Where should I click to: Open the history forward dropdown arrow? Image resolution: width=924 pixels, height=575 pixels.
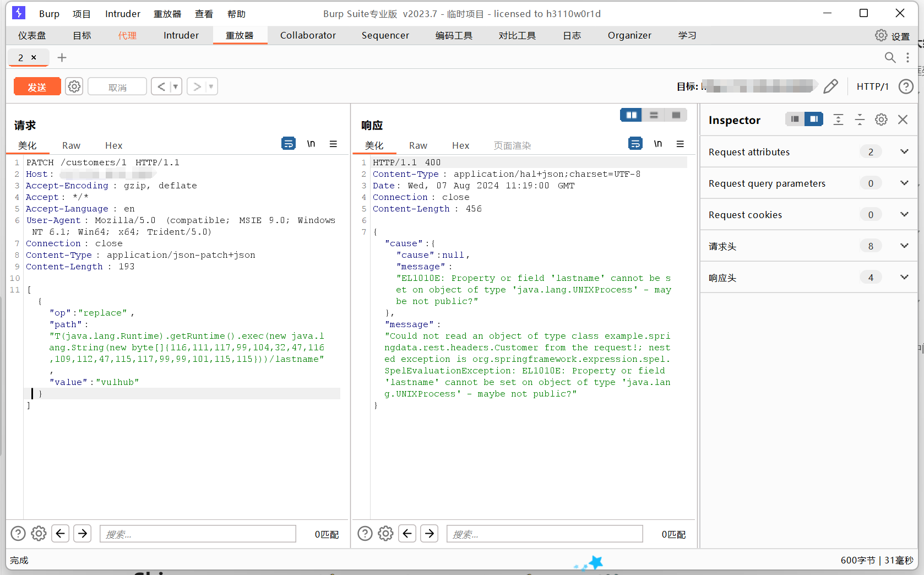click(x=211, y=86)
